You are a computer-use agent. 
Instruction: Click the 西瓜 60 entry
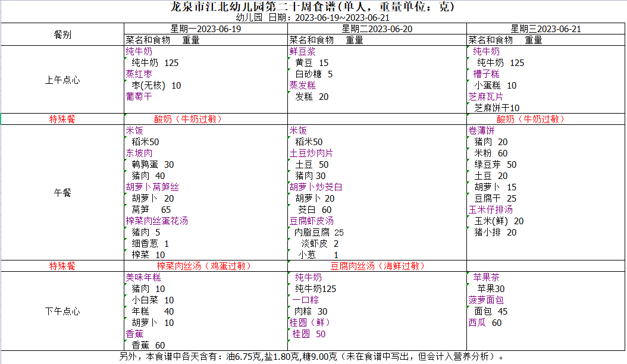click(485, 322)
